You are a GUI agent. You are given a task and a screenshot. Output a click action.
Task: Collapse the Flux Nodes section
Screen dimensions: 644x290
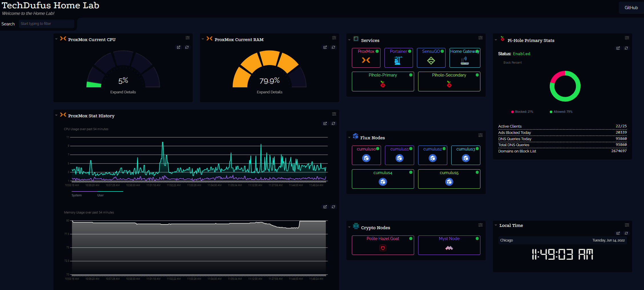(349, 137)
